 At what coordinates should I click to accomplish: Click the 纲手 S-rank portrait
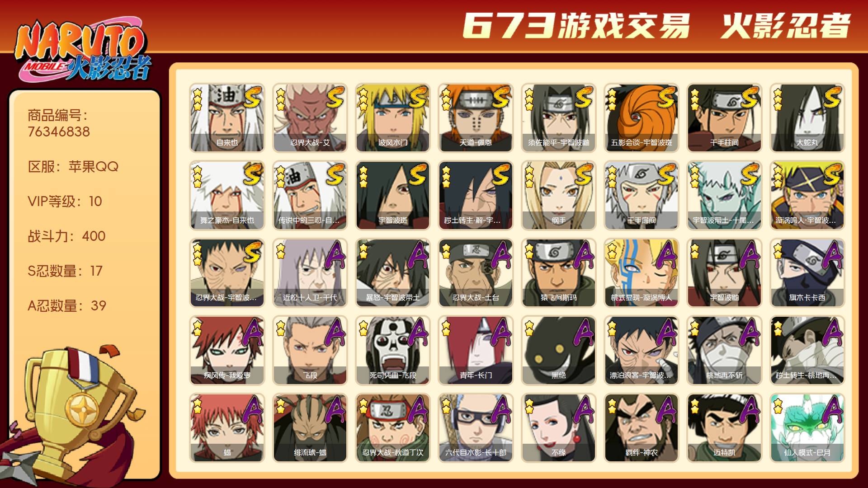click(558, 196)
